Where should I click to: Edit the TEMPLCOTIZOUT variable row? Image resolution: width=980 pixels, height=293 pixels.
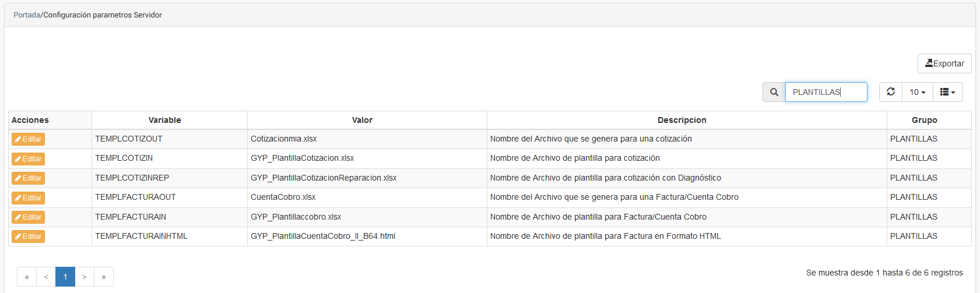28,139
